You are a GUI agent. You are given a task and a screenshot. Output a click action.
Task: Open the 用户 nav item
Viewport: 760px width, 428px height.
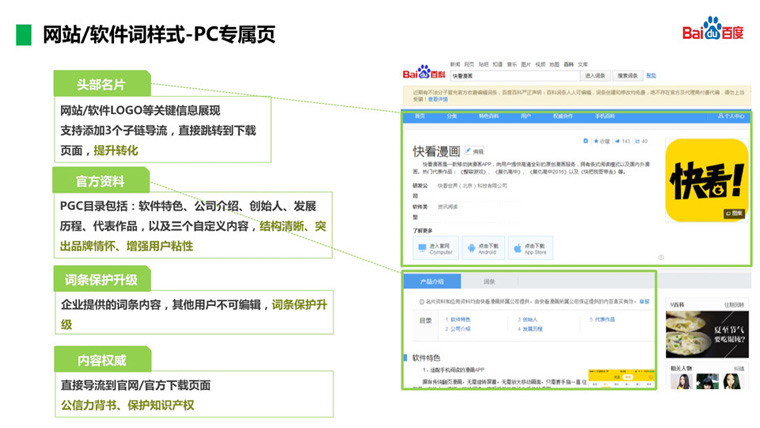tap(526, 116)
